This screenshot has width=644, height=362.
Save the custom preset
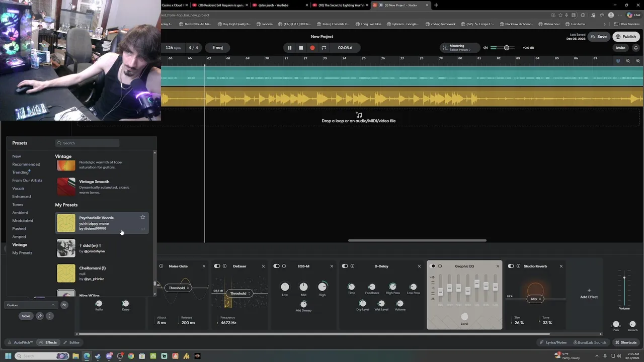tap(26, 316)
